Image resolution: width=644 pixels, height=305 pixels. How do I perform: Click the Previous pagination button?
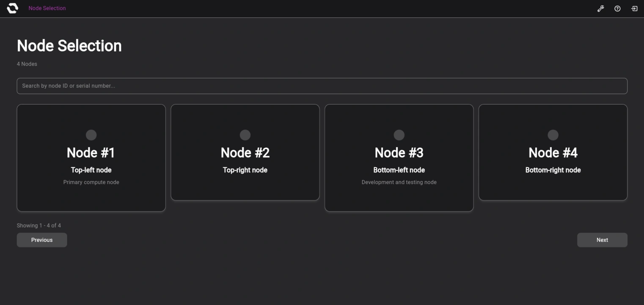pos(41,240)
